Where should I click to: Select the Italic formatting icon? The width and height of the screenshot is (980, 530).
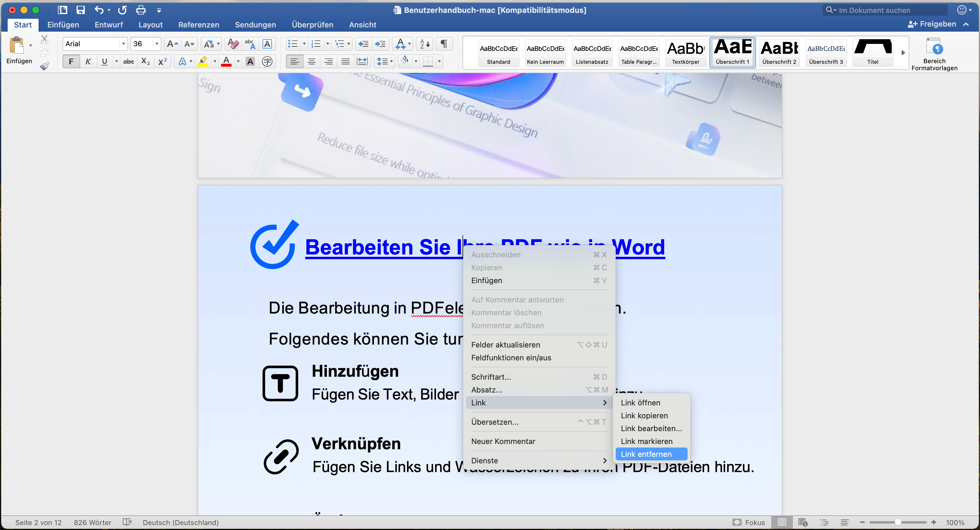pos(88,61)
